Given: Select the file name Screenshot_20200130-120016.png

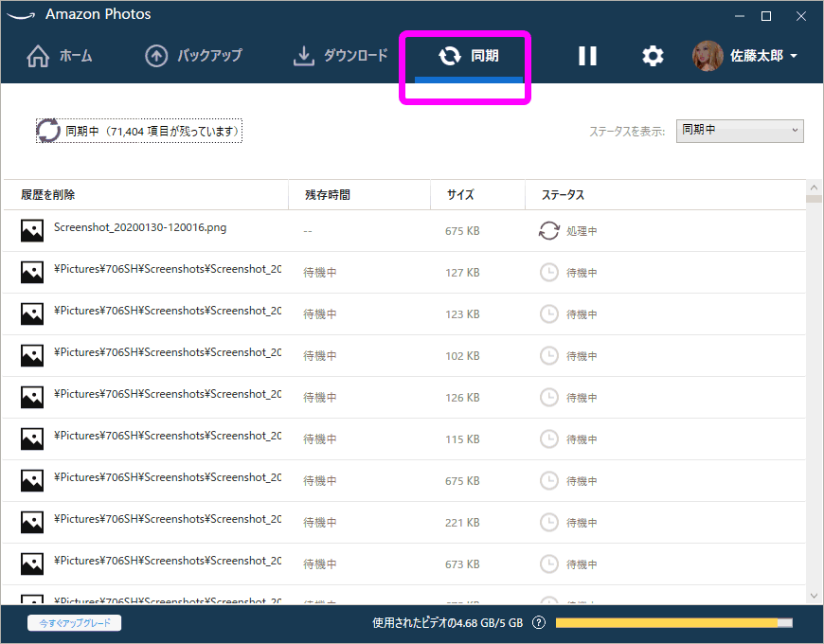Looking at the screenshot, I should [x=140, y=227].
